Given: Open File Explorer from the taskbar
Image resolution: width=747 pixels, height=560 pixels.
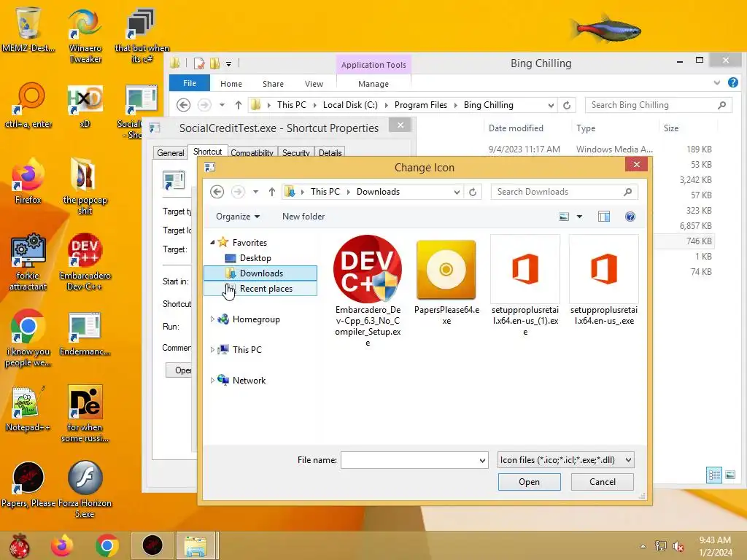Looking at the screenshot, I should (x=196, y=545).
